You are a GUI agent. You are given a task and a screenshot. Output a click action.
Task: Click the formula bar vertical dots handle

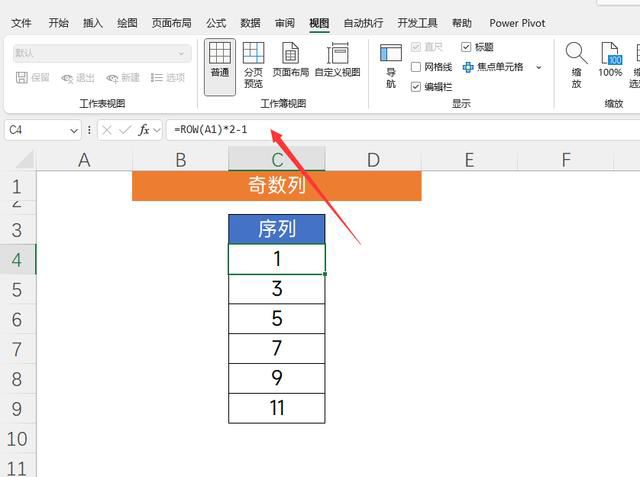point(89,130)
